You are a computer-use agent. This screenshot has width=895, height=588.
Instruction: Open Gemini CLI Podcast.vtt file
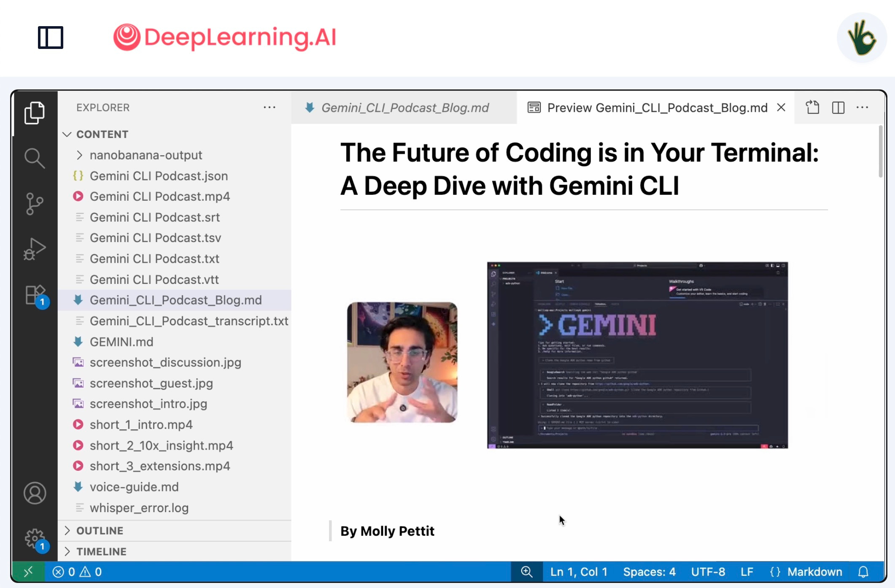(x=174, y=279)
